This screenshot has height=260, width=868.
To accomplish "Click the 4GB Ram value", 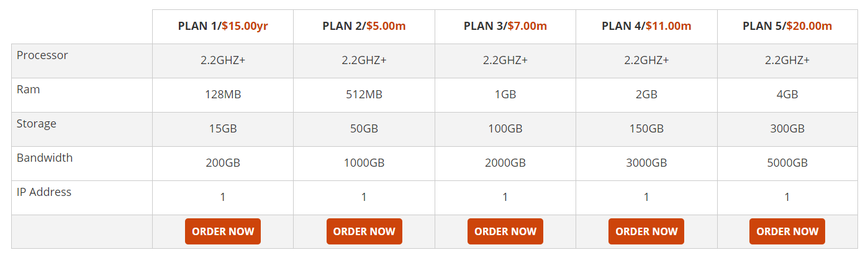I will pos(787,95).
